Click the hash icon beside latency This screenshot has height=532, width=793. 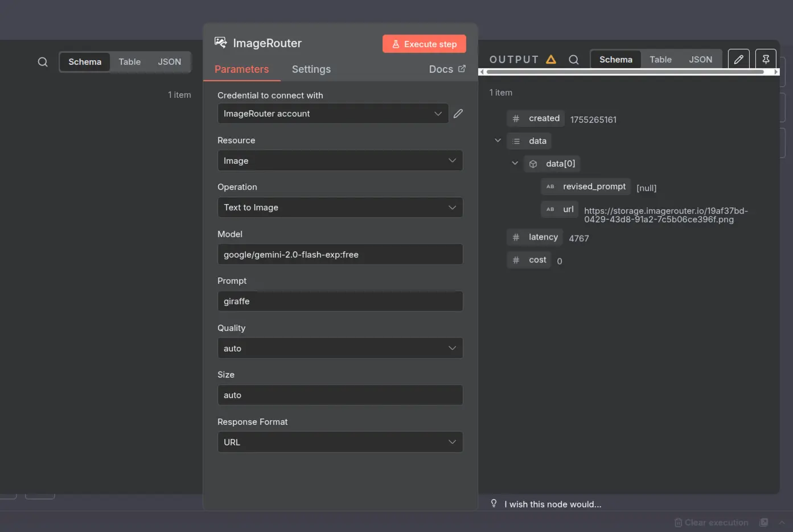(x=516, y=237)
